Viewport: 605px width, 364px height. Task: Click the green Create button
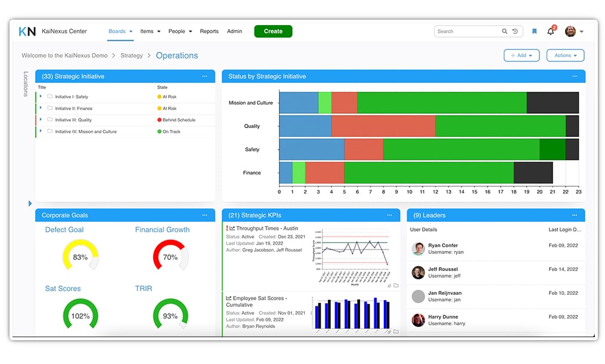click(273, 32)
